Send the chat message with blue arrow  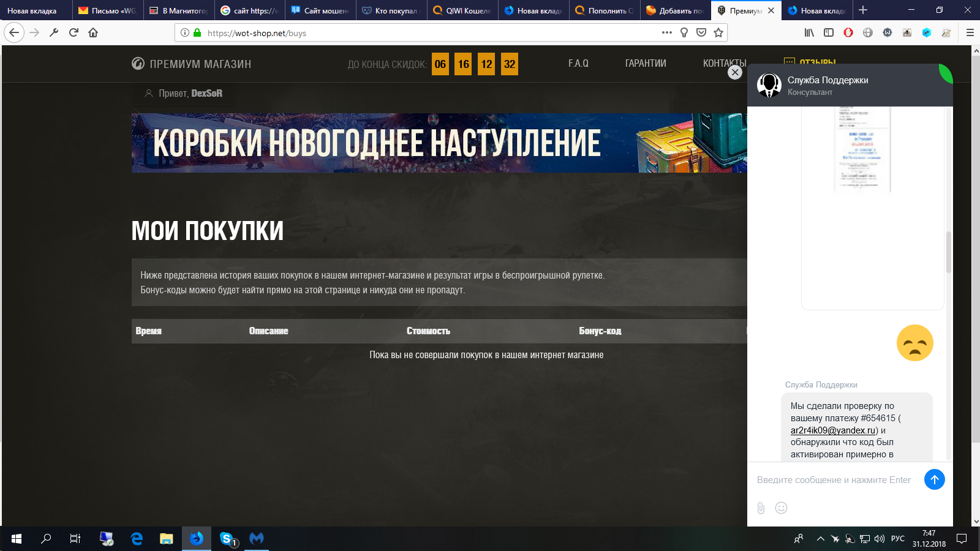click(x=935, y=479)
